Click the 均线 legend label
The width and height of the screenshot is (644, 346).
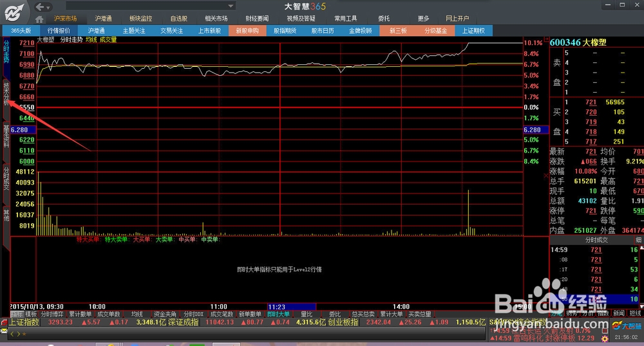(x=91, y=40)
